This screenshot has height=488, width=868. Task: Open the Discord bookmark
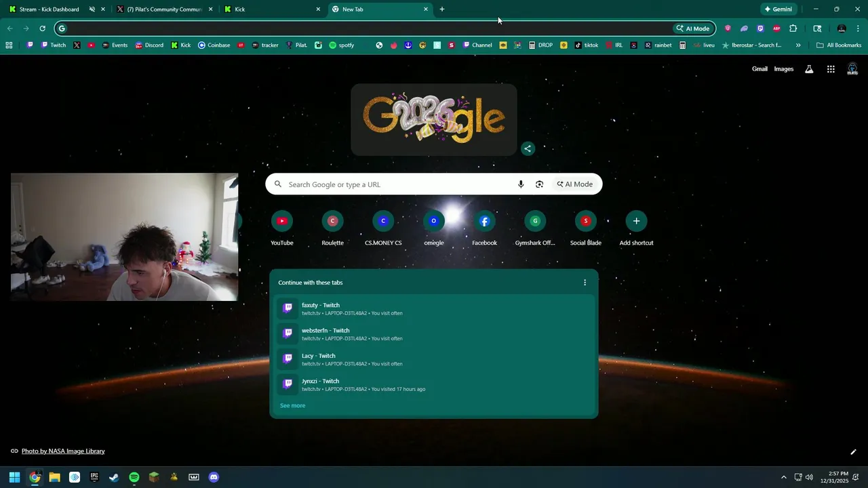coord(149,45)
